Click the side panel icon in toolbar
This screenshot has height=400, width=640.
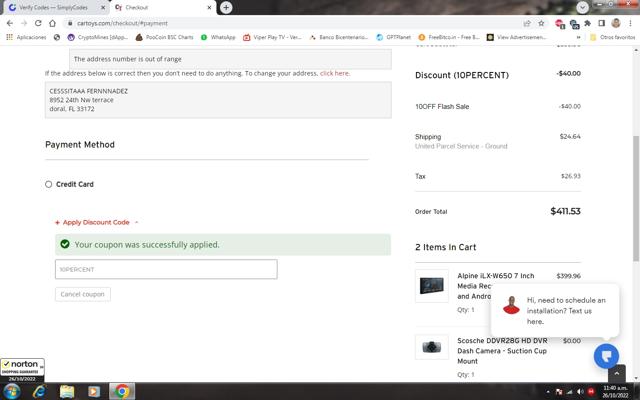(x=602, y=23)
